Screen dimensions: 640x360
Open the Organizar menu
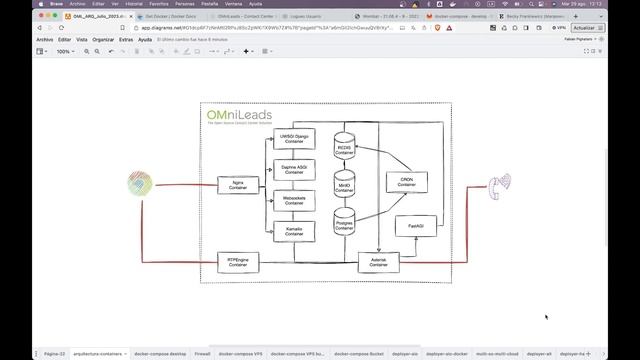103,40
